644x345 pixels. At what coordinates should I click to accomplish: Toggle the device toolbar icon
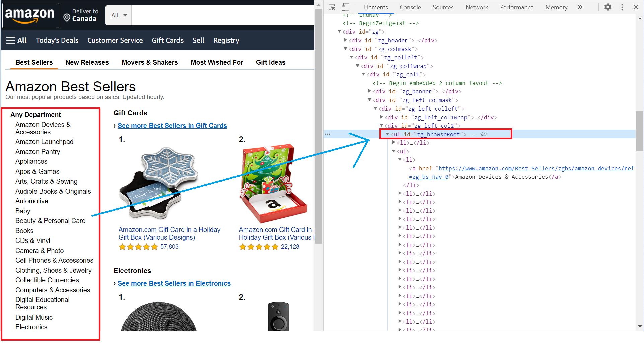[x=345, y=7]
